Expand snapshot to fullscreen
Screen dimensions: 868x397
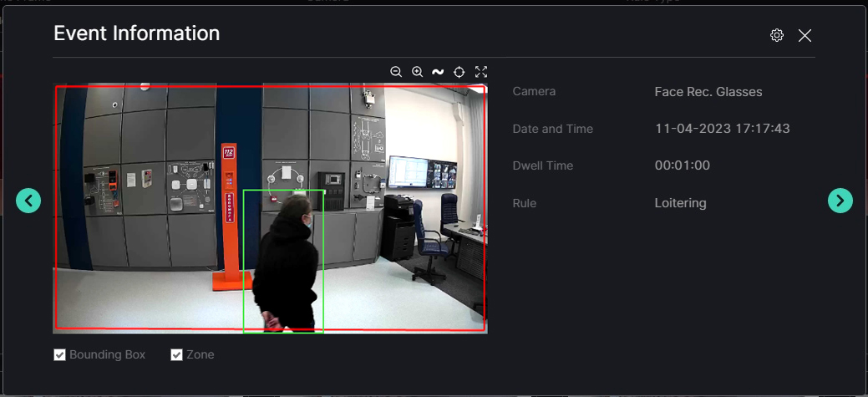click(481, 71)
